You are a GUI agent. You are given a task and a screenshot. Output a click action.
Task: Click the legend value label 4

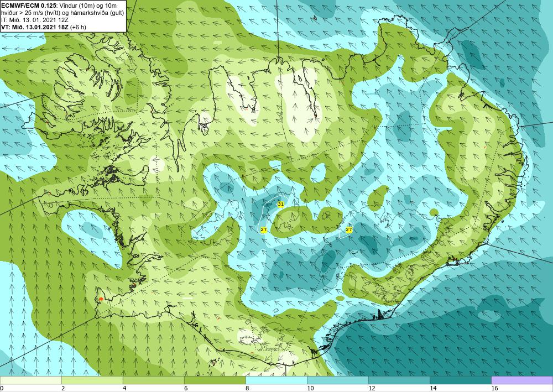coord(124,388)
